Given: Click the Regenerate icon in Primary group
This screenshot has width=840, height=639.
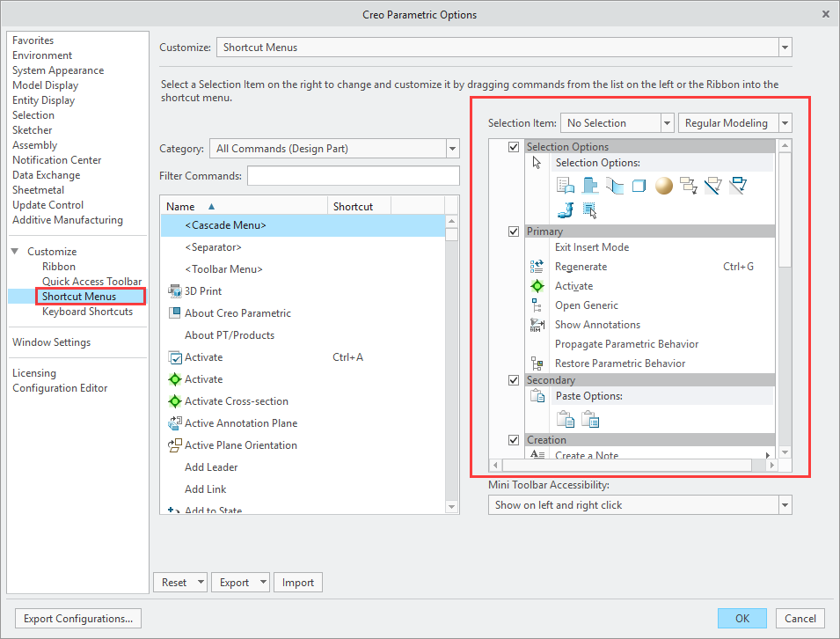Looking at the screenshot, I should click(537, 267).
